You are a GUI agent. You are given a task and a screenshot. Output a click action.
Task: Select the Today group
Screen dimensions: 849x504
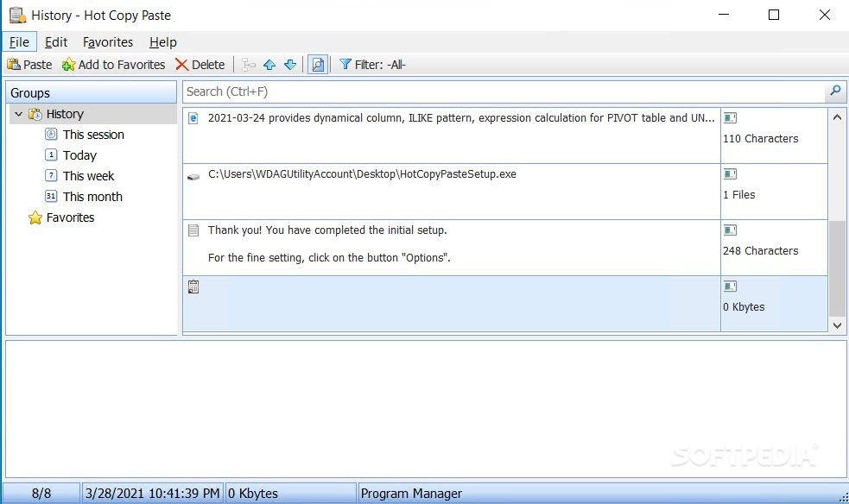(x=79, y=154)
